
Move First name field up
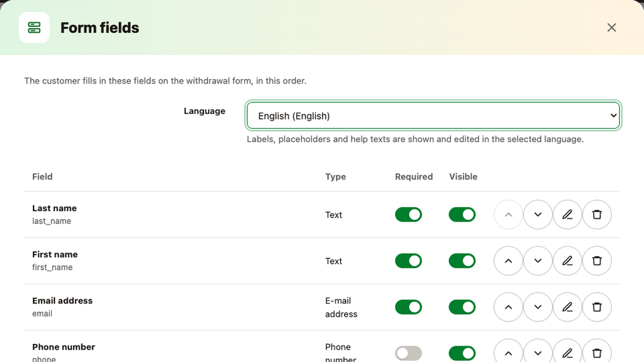508,261
